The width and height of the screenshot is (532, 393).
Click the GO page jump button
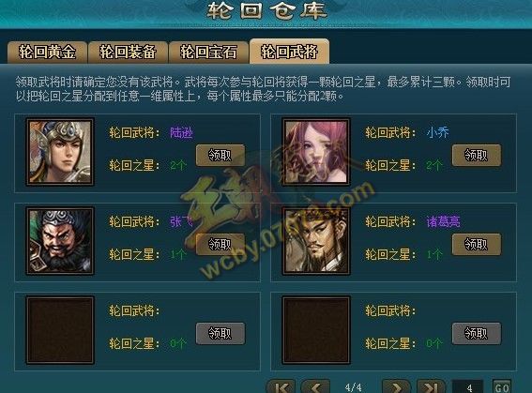pyautogui.click(x=502, y=386)
